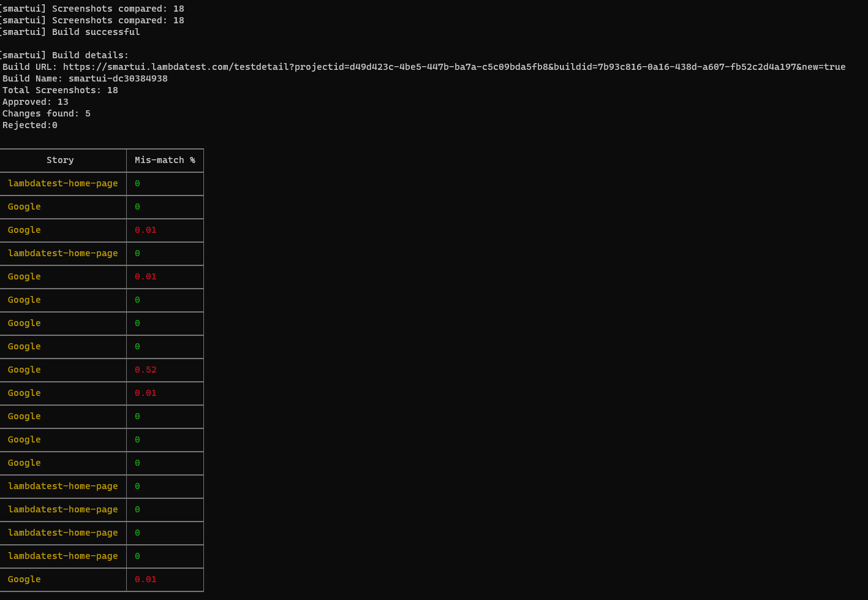Select the Build successful message line
The image size is (868, 600).
click(x=70, y=32)
